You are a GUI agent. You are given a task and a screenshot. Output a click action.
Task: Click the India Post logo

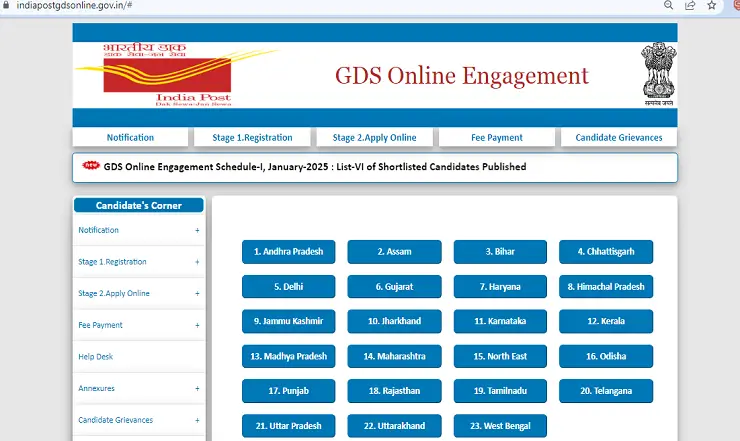click(x=177, y=75)
